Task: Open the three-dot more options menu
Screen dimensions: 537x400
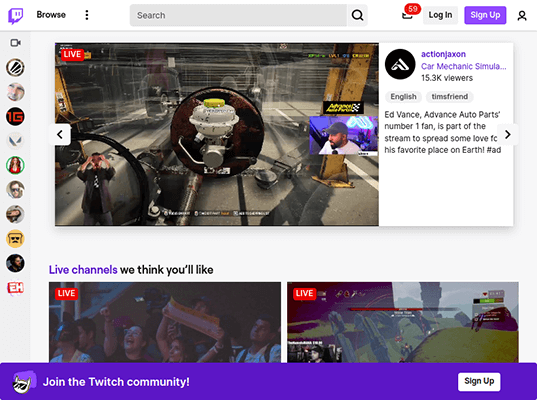Action: (x=87, y=15)
